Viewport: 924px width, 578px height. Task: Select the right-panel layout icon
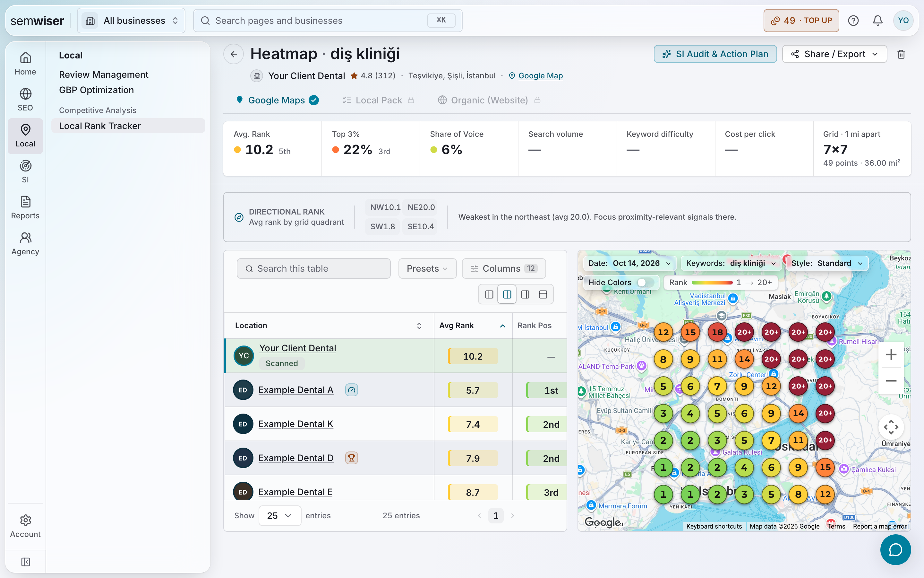[525, 294]
